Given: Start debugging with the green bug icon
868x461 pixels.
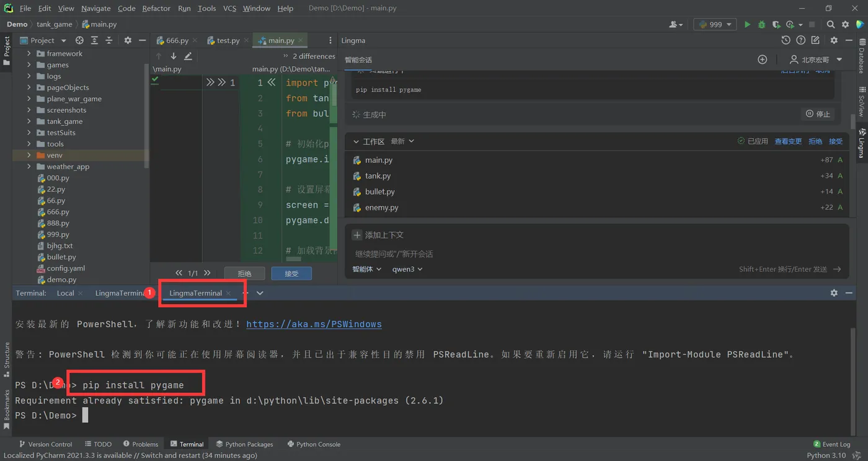Looking at the screenshot, I should coord(762,24).
